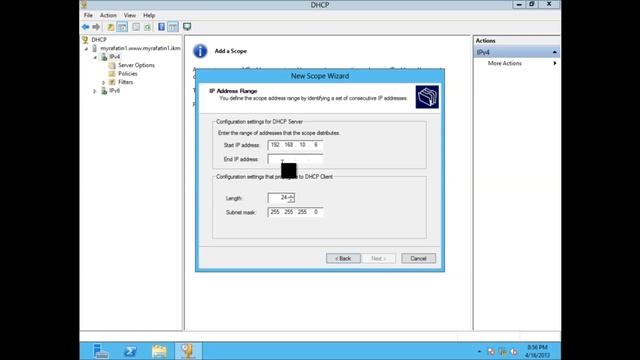Open the View menu

[x=130, y=15]
